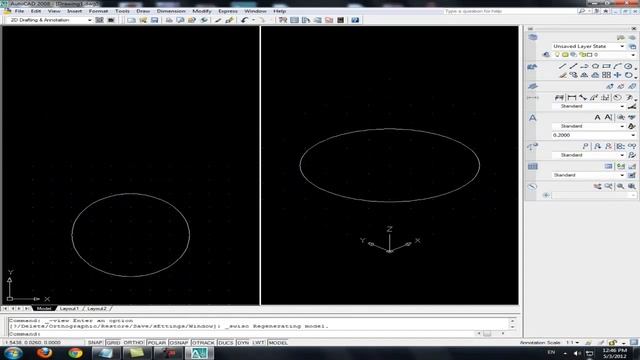Toggle ORTHO mode in status bar
Viewport: 640px width, 360px height.
[133, 342]
